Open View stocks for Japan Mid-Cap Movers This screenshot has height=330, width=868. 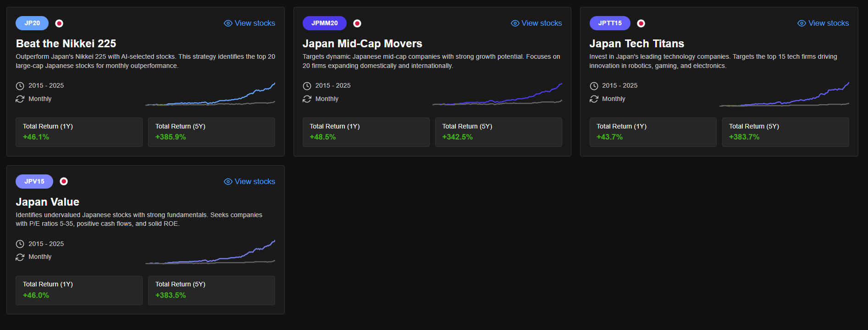pyautogui.click(x=536, y=23)
